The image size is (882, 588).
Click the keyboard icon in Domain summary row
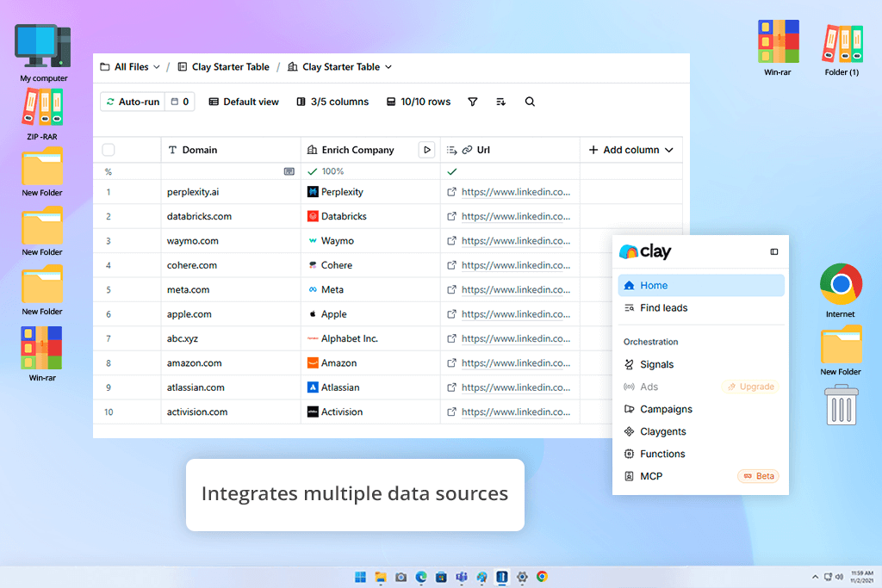pos(289,171)
